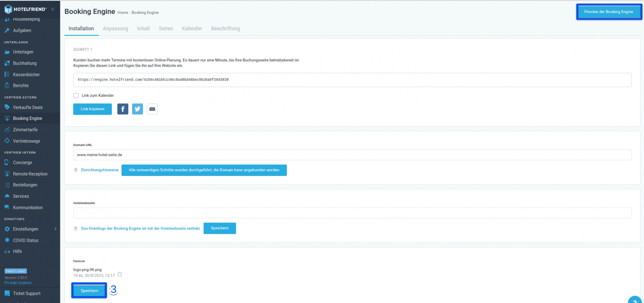Open the Einrichtungshinweise link
Image resolution: width=644 pixels, height=303 pixels.
(100, 170)
